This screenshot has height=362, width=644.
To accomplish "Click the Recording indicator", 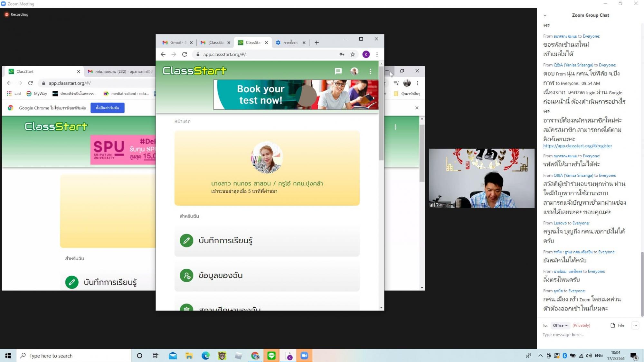I will point(16,14).
